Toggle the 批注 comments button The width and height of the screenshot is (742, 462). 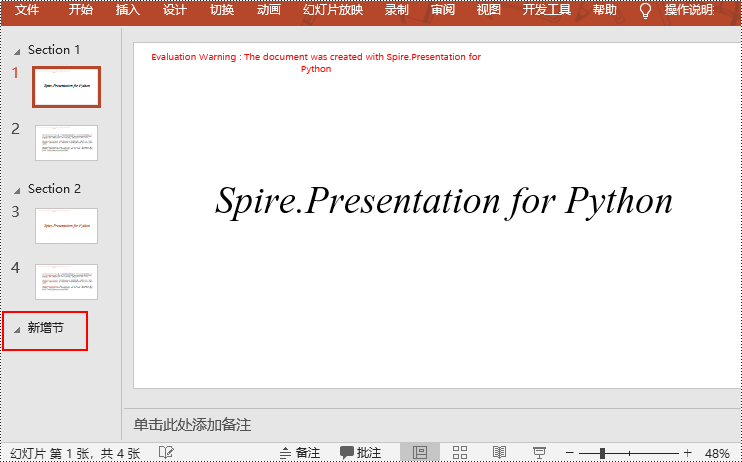pos(360,453)
